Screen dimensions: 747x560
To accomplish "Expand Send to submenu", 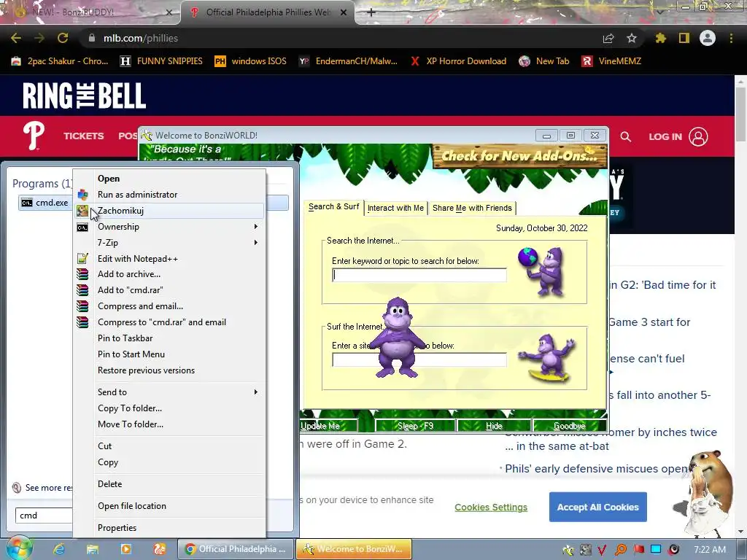I will point(169,392).
